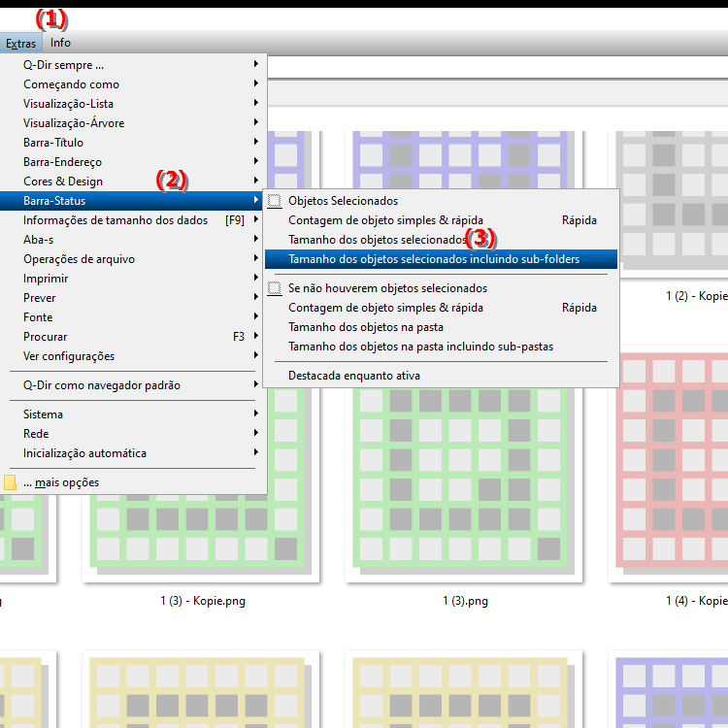Expand the Cores & Design submenu
Screen dimensions: 728x728
tap(63, 182)
